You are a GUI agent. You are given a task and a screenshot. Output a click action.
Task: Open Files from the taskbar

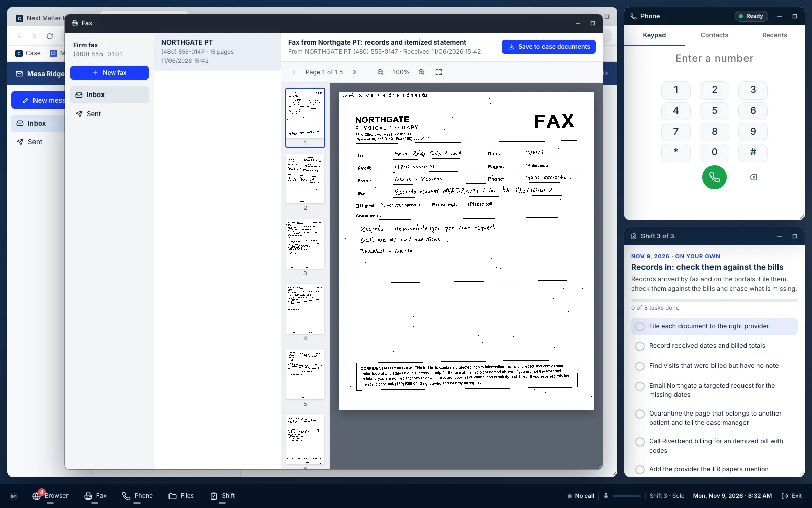(181, 496)
